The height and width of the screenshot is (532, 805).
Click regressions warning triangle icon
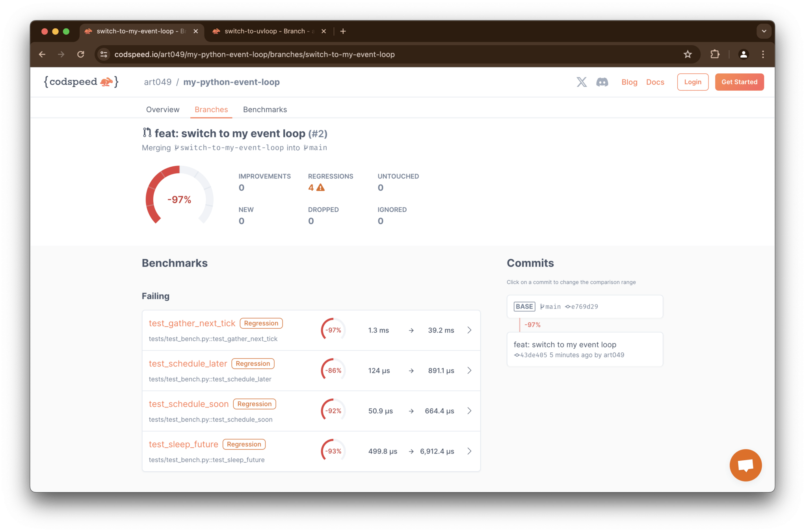point(321,188)
